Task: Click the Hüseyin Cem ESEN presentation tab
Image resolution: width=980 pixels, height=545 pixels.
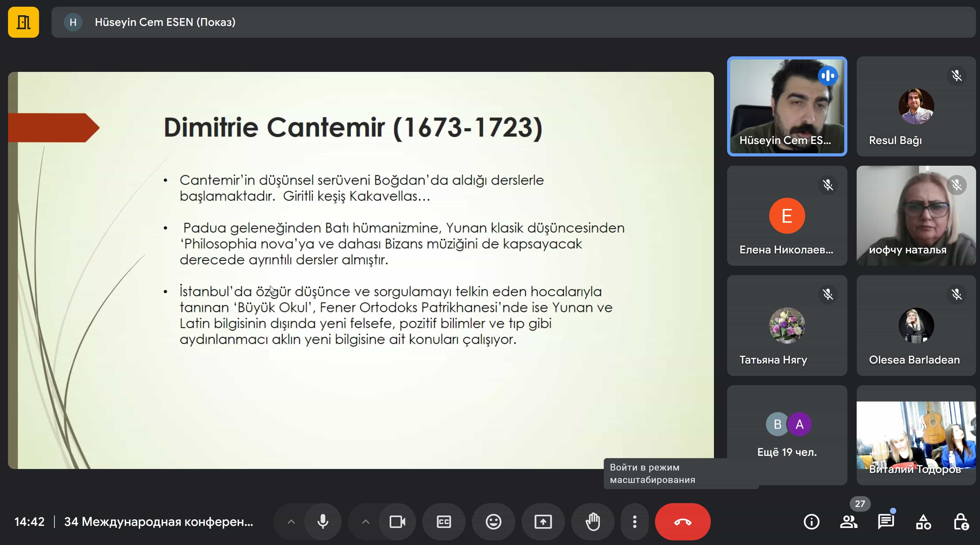Action: [x=165, y=22]
